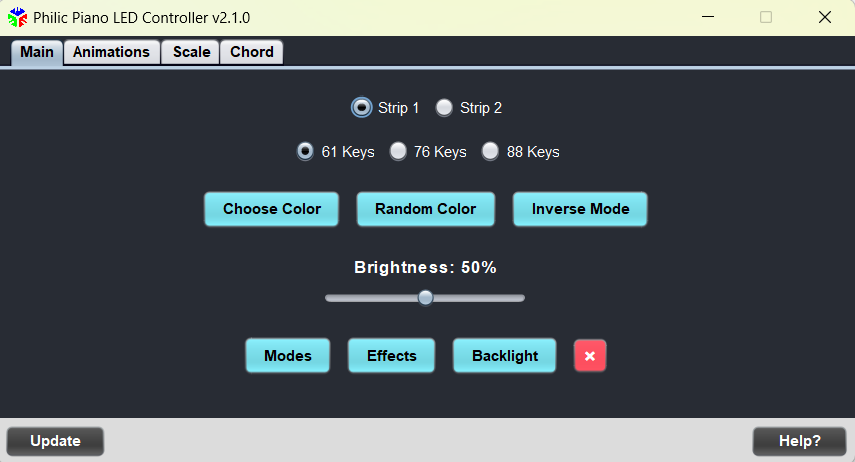Screen dimensions: 855x462
Task: Click the red X button beside Backlight
Action: point(589,356)
